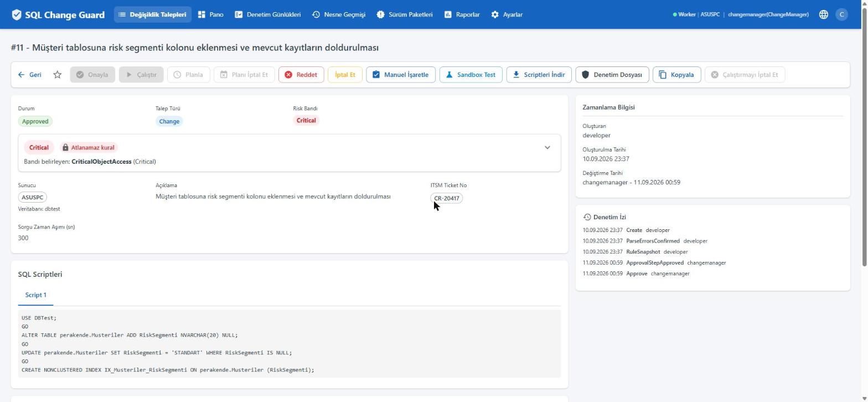Click the Planla schedule button
The width and height of the screenshot is (868, 402).
click(x=188, y=75)
